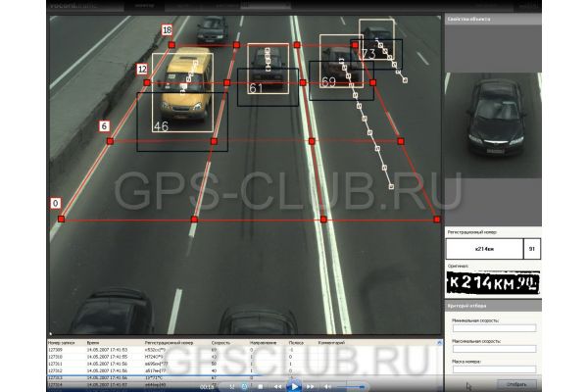Sort by the Номер записи column header

(x=61, y=342)
